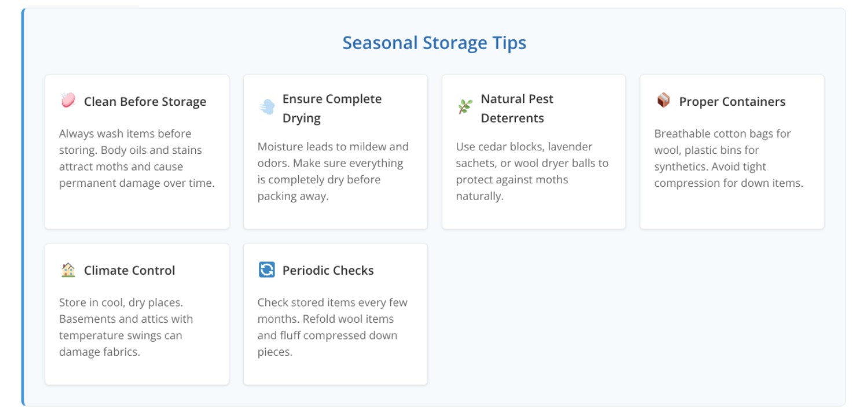This screenshot has height=417, width=868.
Task: Click the herb icon beside Natural Pest Deterrents
Action: (465, 107)
